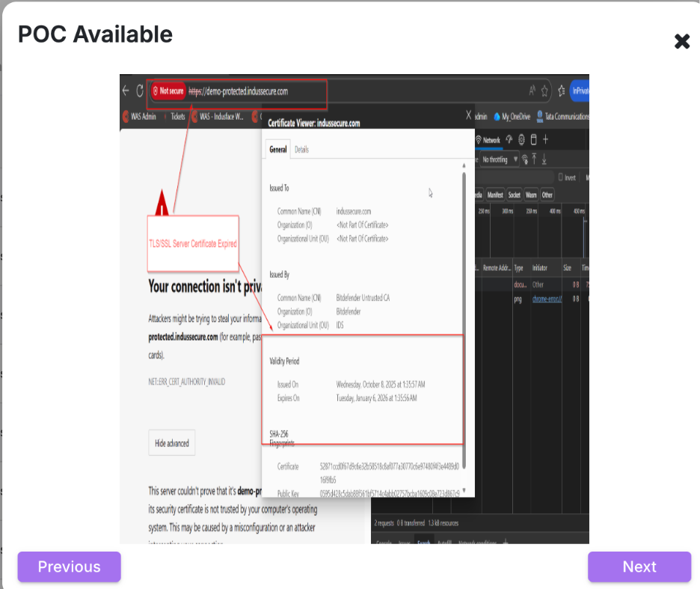
Task: Click the browser reload icon
Action: [x=140, y=91]
